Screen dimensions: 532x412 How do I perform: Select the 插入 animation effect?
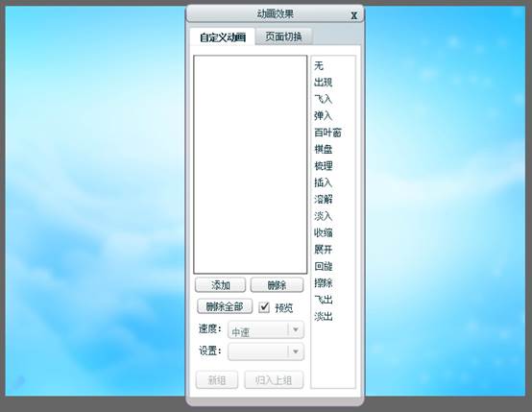pyautogui.click(x=323, y=182)
